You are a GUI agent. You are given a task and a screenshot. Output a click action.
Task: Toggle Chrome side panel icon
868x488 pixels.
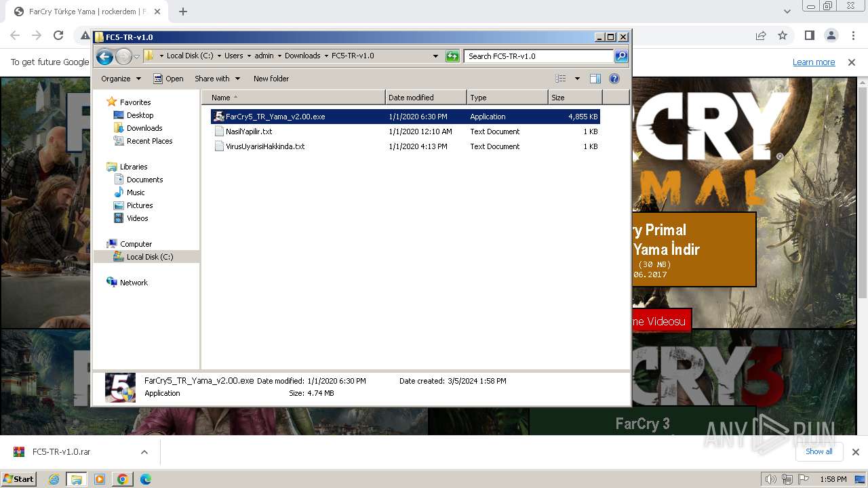809,35
